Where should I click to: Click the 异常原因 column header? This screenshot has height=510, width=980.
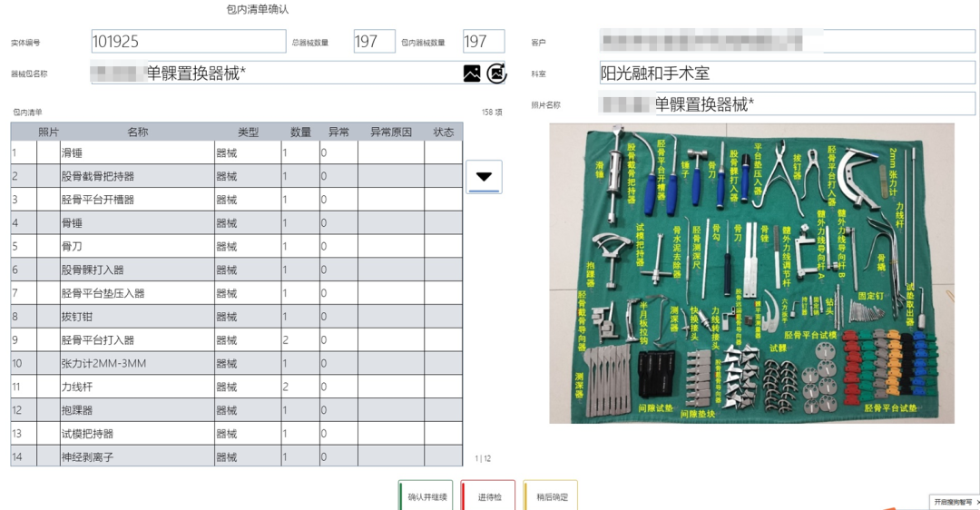coord(391,132)
